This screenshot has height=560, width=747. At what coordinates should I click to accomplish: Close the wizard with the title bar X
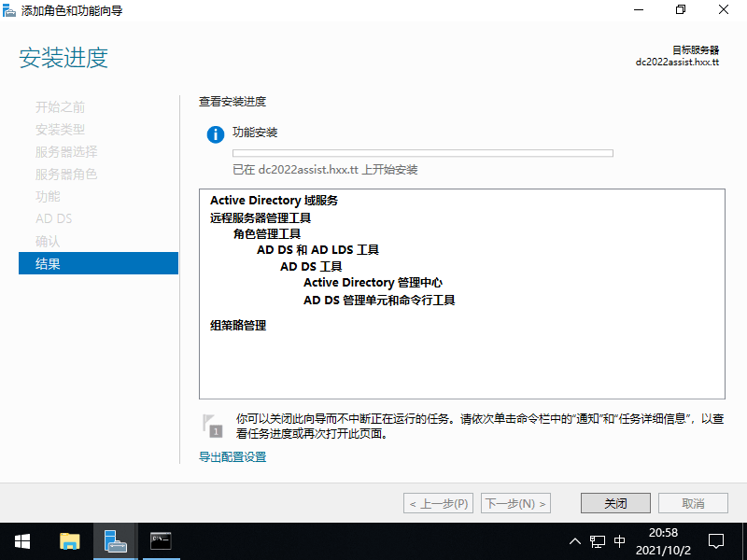point(723,10)
